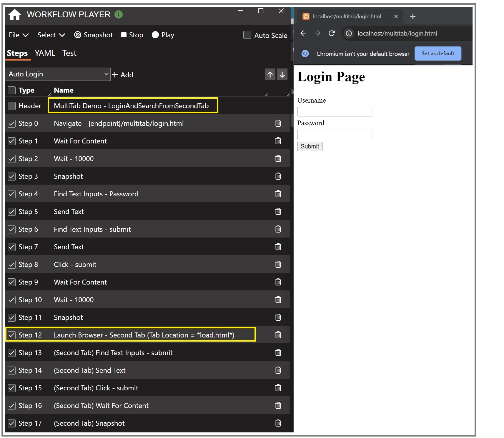Toggle the select-all checkbox beside Type
This screenshot has height=438, width=504.
click(12, 90)
